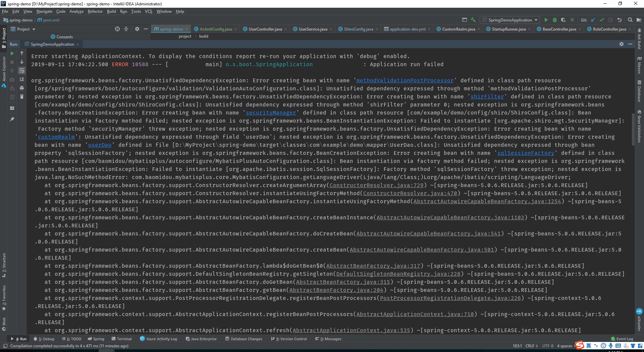The image size is (644, 352).
Task: Open the Project Structure icon
Action: pyautogui.click(x=639, y=20)
